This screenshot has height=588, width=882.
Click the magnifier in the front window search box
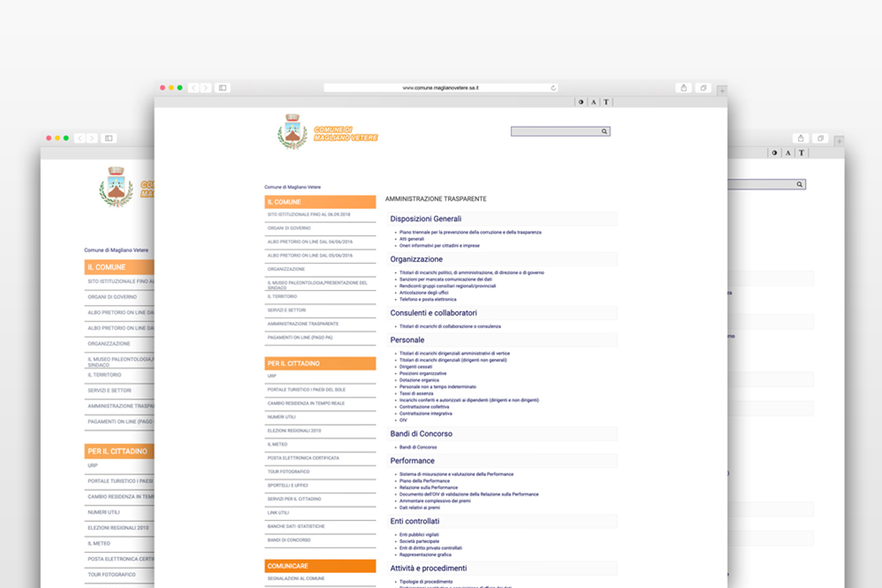604,131
